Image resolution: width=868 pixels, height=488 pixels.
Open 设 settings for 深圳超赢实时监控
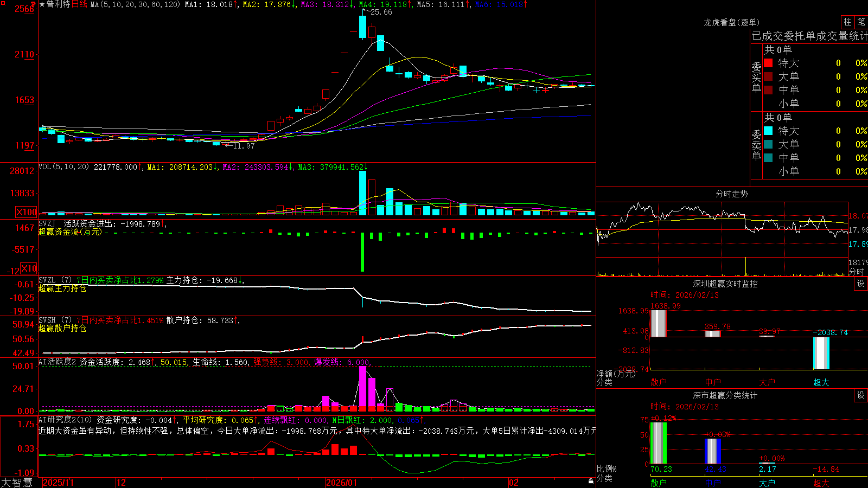(x=861, y=284)
